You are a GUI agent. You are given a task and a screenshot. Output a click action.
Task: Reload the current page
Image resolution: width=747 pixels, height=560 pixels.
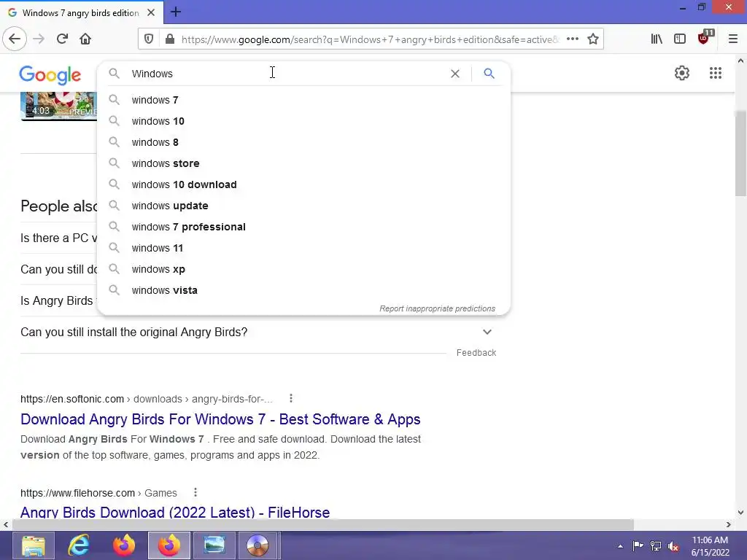click(x=62, y=39)
